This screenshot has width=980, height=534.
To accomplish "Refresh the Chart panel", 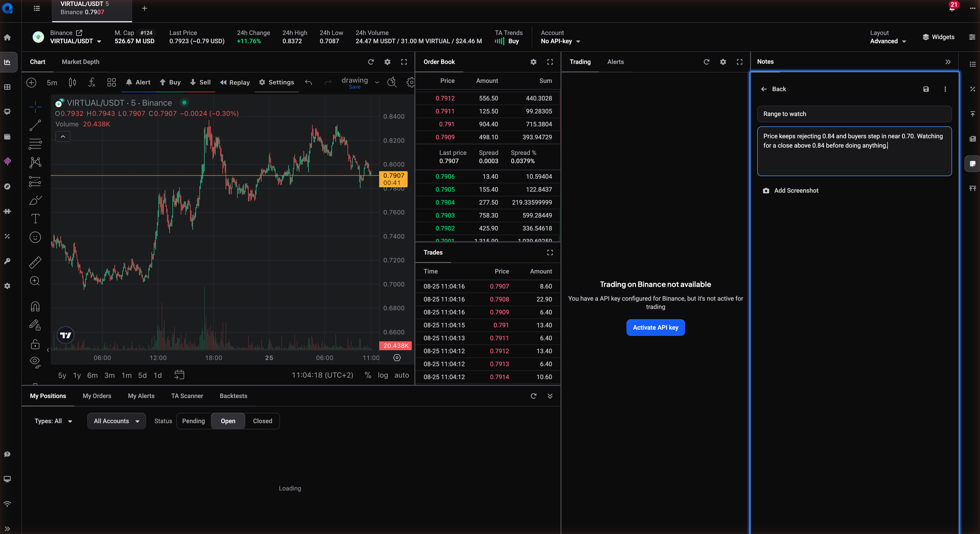I will [x=371, y=62].
